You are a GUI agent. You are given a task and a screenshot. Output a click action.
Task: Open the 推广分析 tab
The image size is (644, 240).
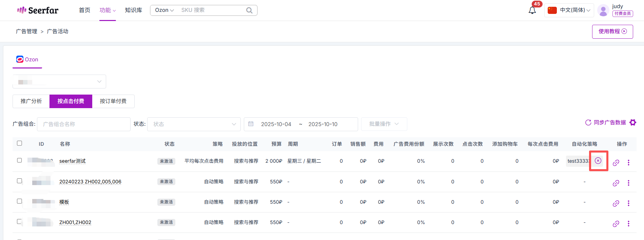click(31, 101)
